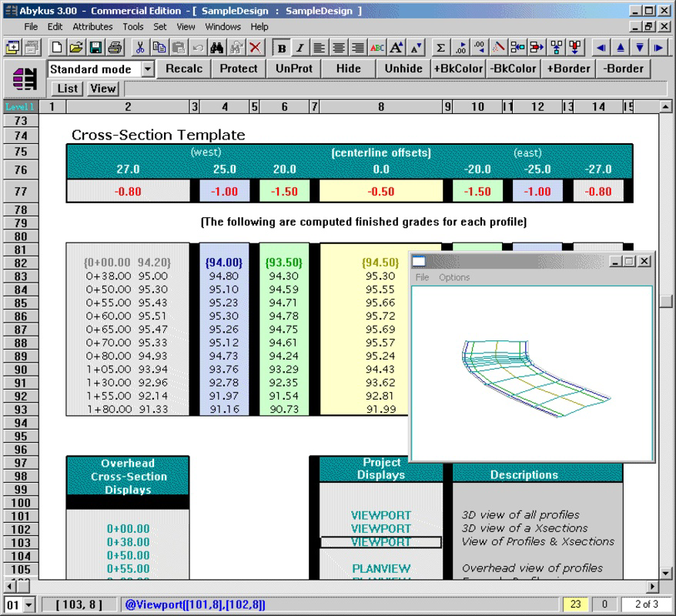Viewport: 676px width, 616px height.
Task: Paste using the clipboard icon
Action: pyautogui.click(x=179, y=48)
